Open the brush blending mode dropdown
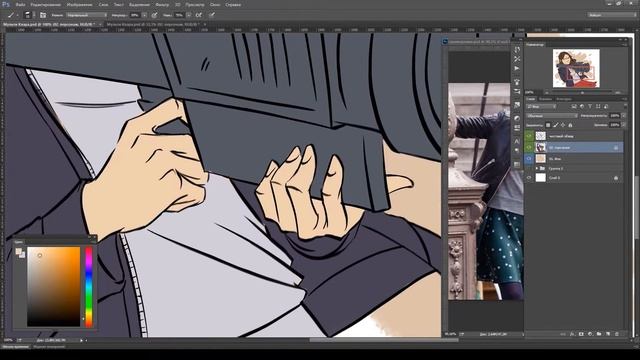640x360 pixels. point(87,15)
